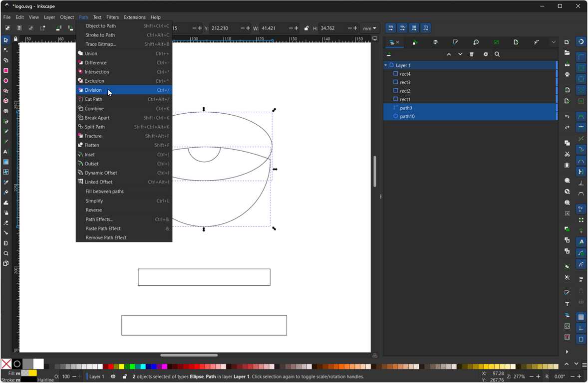Choose Difference from Path menu
Image resolution: width=588 pixels, height=383 pixels.
pyautogui.click(x=124, y=62)
